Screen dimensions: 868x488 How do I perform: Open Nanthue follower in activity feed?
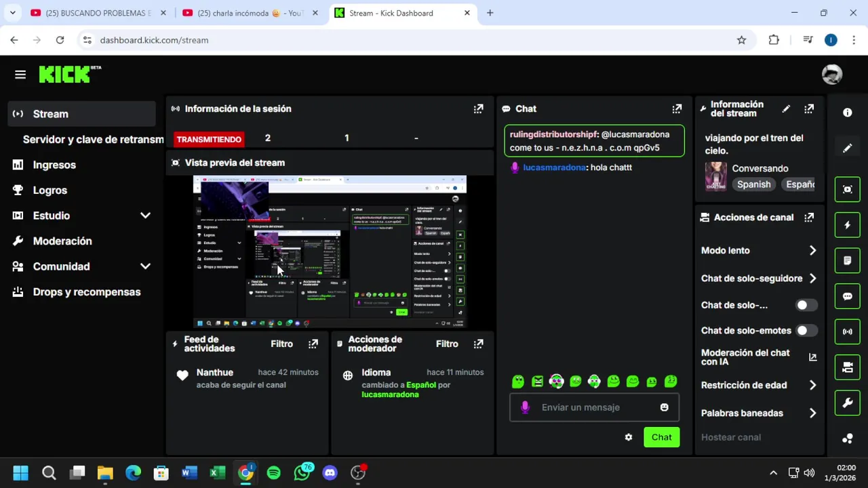214,372
